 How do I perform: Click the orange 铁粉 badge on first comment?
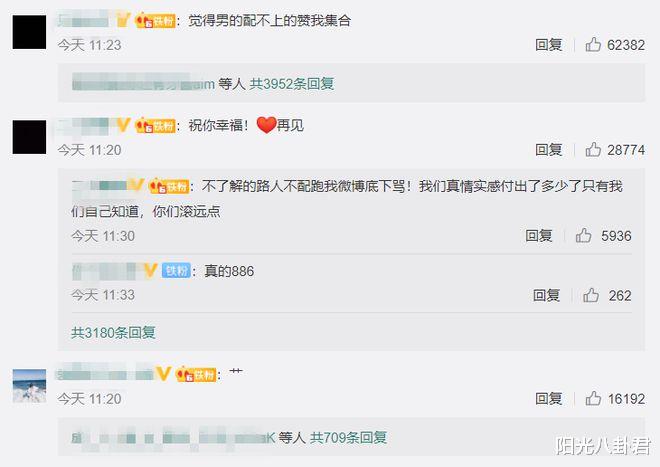coord(155,20)
